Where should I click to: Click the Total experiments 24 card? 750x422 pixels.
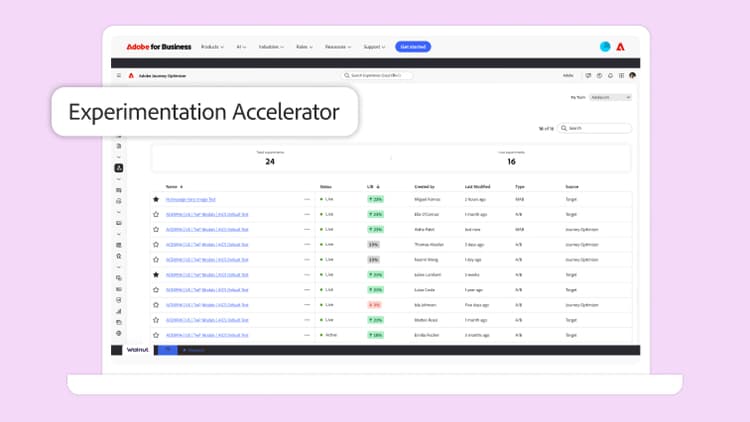coord(270,158)
